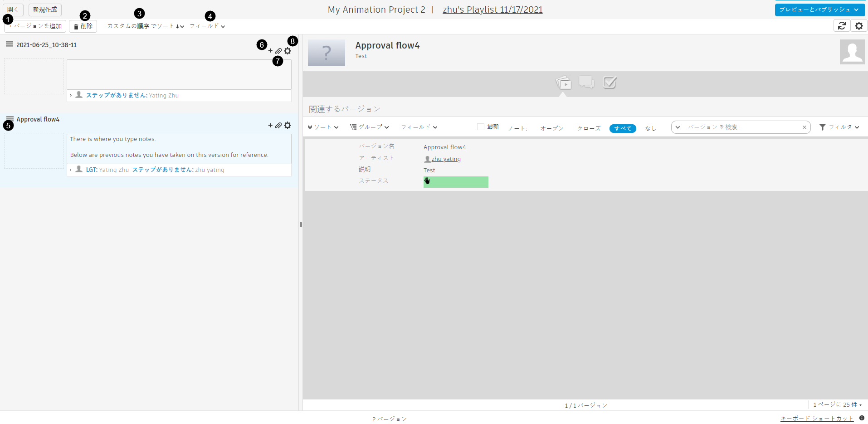
Task: Expand the プレビューとパブリッシュ dropdown button
Action: [x=819, y=10]
